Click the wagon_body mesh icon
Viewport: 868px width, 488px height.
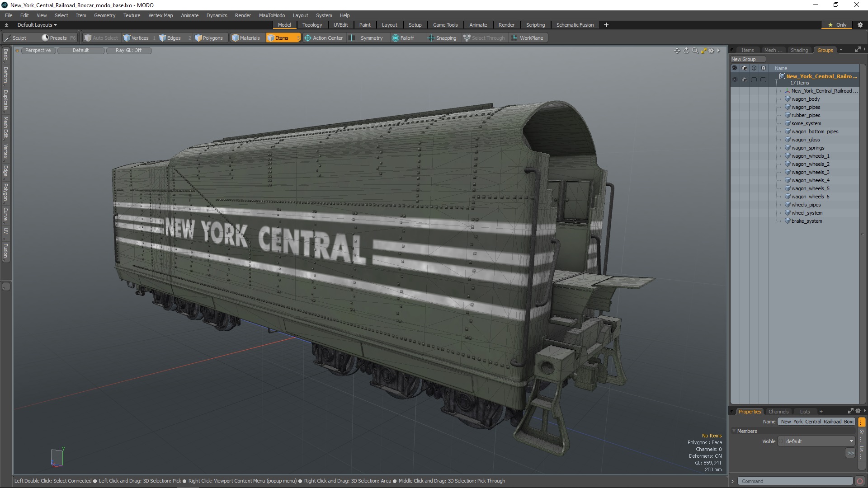[788, 99]
